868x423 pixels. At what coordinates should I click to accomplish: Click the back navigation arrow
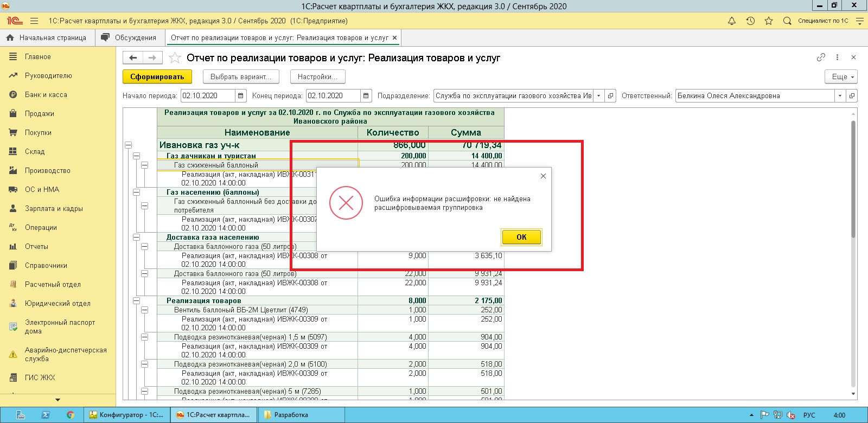pyautogui.click(x=133, y=57)
